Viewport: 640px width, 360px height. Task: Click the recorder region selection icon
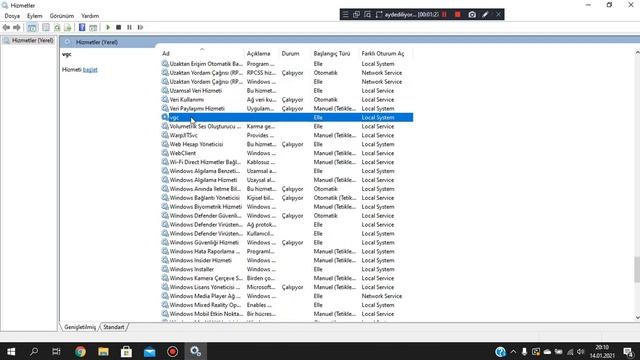(378, 14)
